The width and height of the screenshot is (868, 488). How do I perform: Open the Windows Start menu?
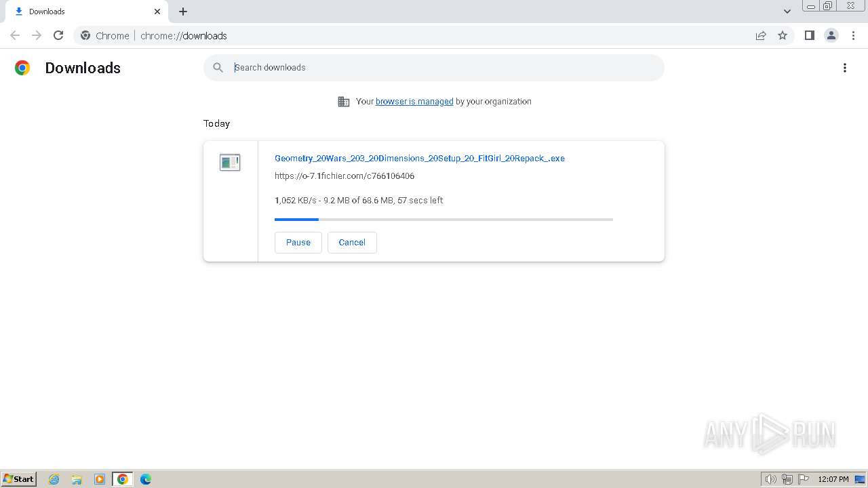[19, 479]
